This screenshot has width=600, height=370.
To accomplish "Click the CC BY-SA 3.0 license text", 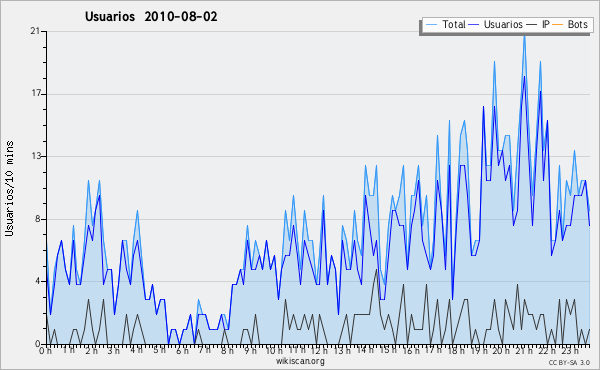I will tap(569, 362).
